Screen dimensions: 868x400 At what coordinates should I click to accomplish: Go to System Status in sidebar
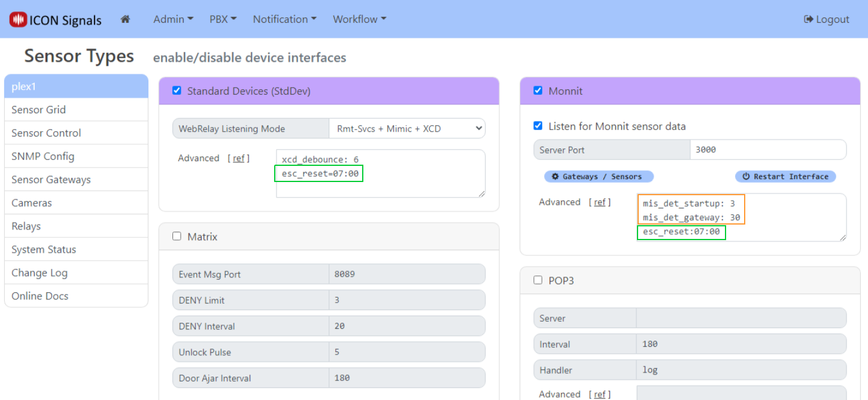click(x=44, y=250)
